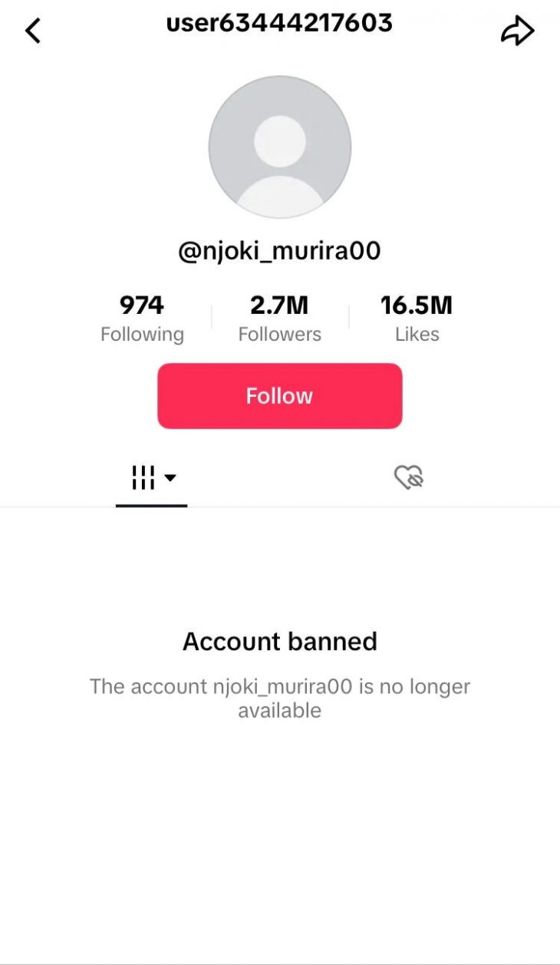Tap the default profile avatar picture
The image size is (560, 965).
pos(280,147)
